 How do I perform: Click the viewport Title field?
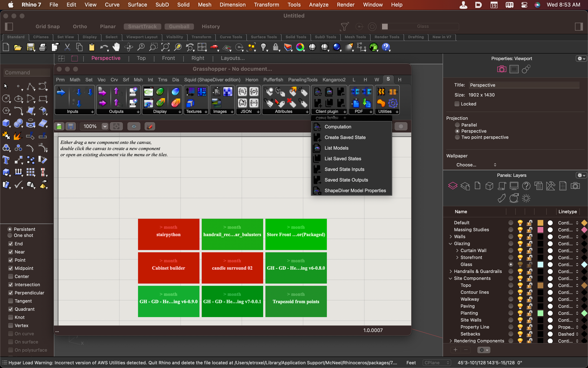tap(524, 85)
